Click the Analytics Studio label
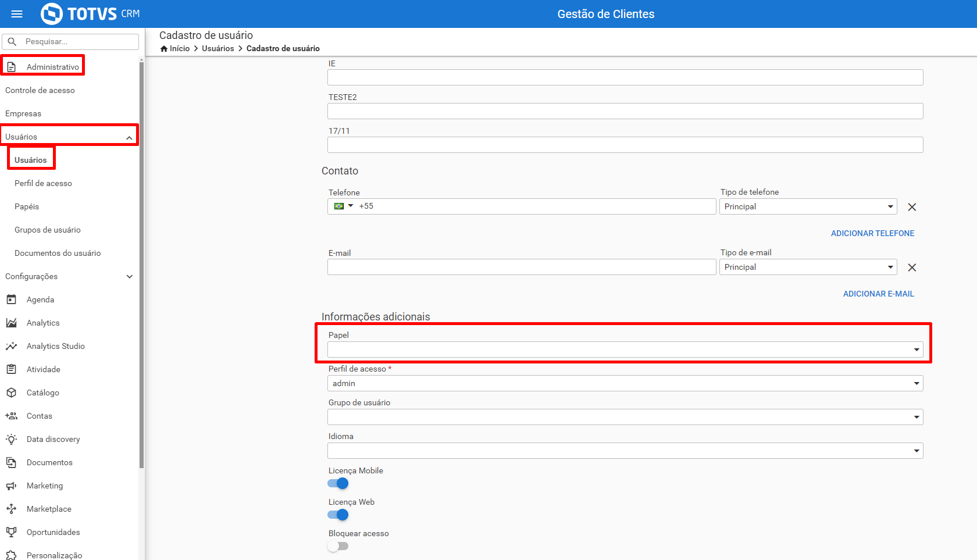Viewport: 977px width, 560px height. click(56, 346)
